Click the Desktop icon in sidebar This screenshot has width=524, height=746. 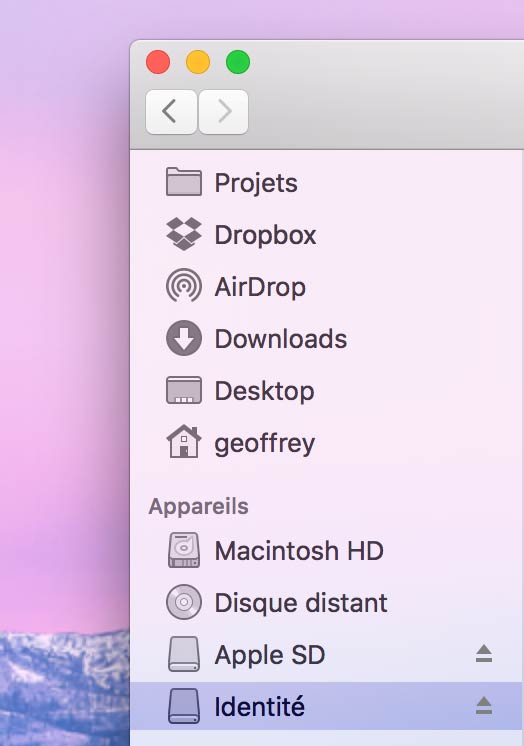tap(184, 390)
